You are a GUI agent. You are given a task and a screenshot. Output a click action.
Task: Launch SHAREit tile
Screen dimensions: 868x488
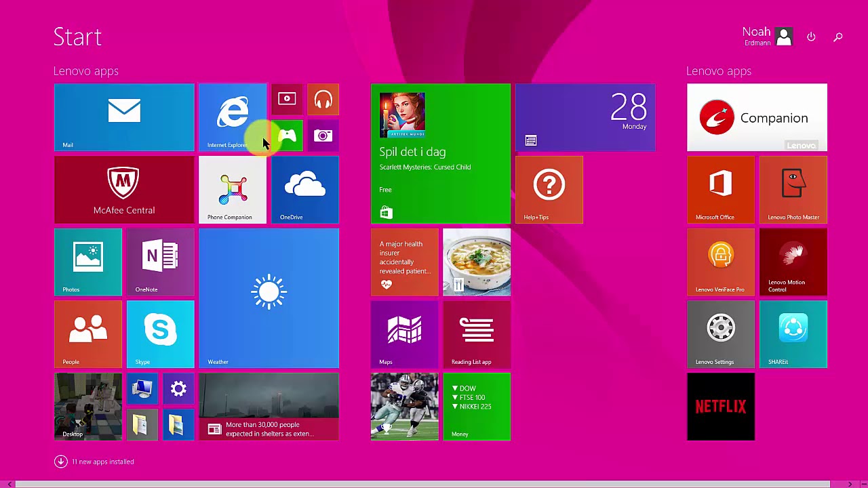coord(793,334)
